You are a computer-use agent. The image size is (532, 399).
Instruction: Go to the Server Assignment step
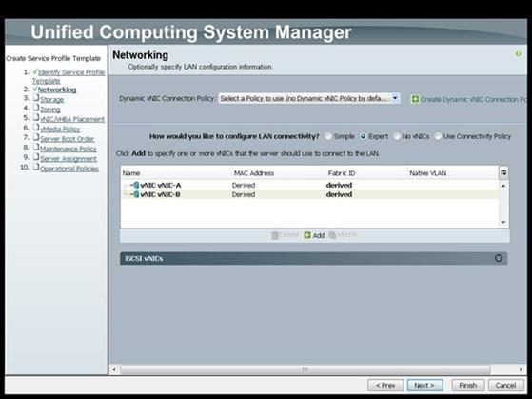pos(69,159)
